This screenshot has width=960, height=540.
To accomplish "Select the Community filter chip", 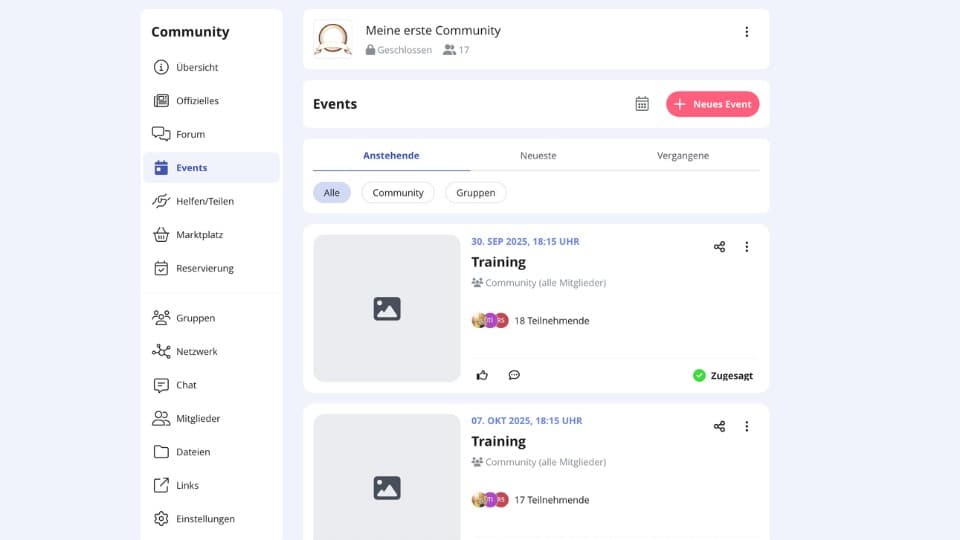I will 398,193.
